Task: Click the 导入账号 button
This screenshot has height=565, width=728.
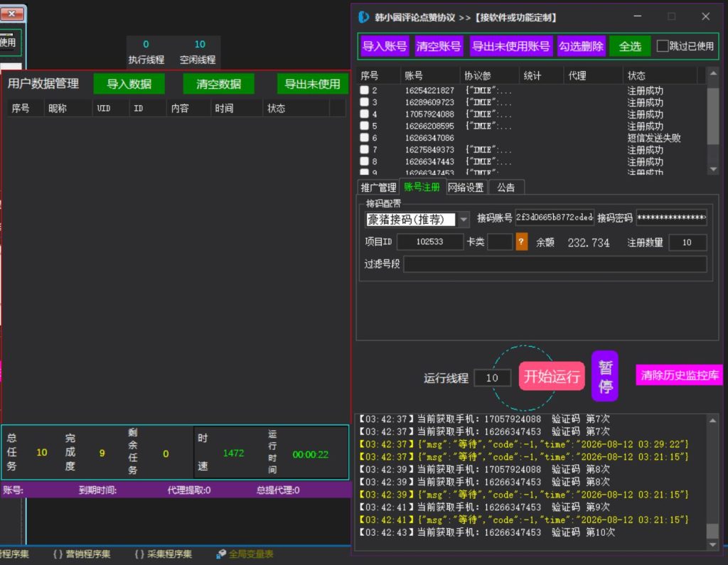Action: [385, 46]
